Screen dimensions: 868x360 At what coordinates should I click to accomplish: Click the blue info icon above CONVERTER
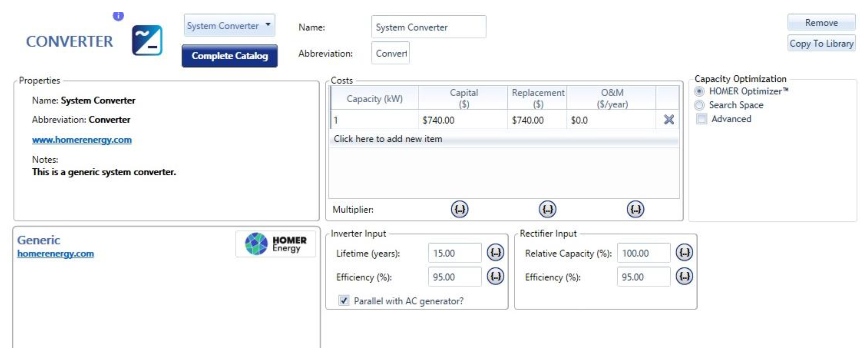point(118,15)
